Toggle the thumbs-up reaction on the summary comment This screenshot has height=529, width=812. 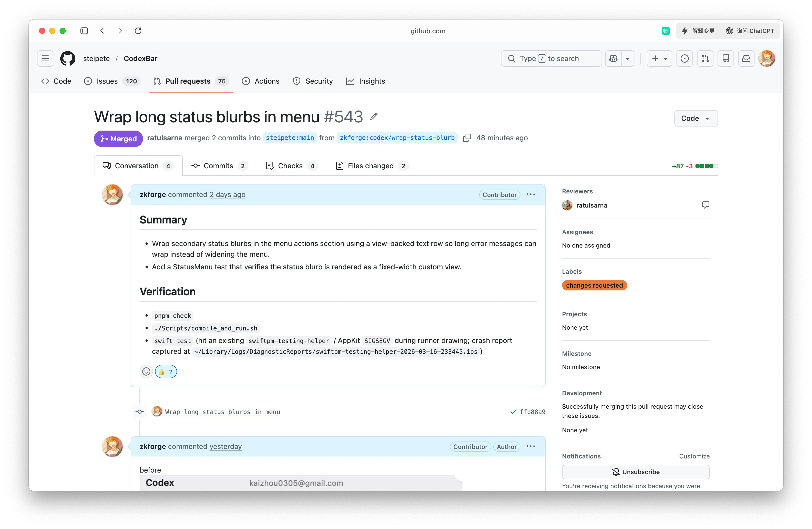click(x=166, y=371)
